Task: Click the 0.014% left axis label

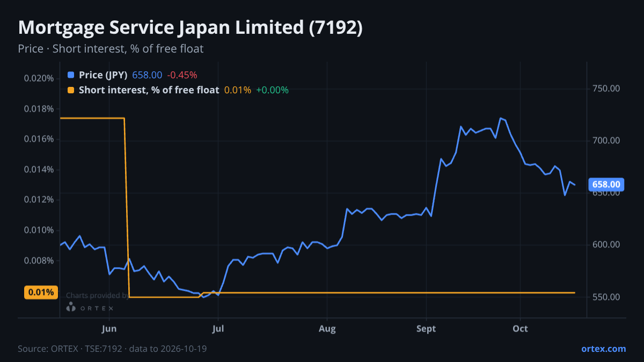Action: click(x=39, y=170)
